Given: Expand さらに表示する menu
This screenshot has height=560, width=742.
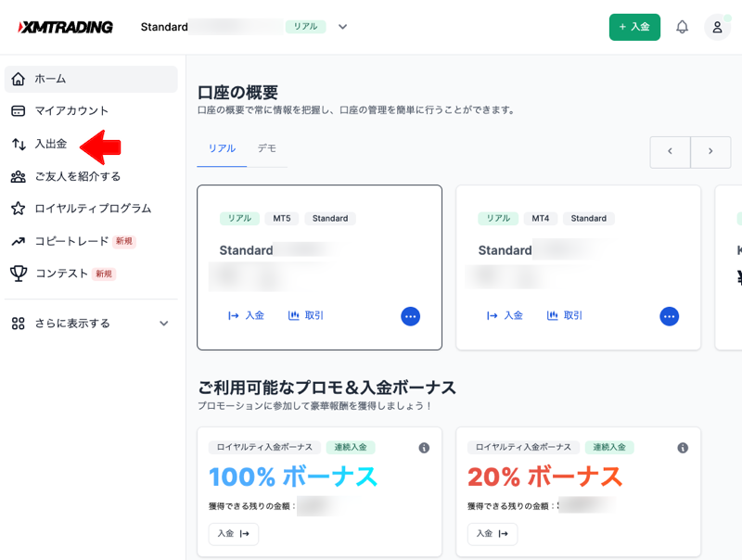Looking at the screenshot, I should tap(91, 324).
